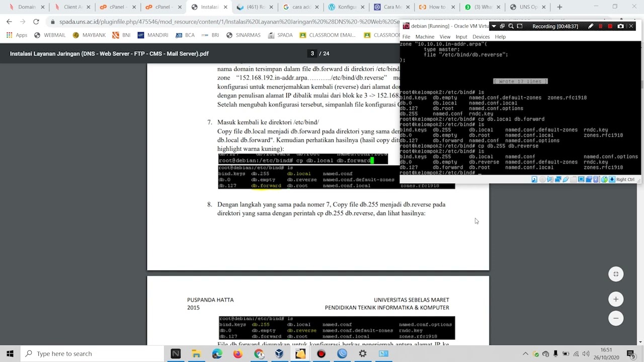Open Firefox from the taskbar
Screen dimensions: 644x362
[x=237, y=353]
